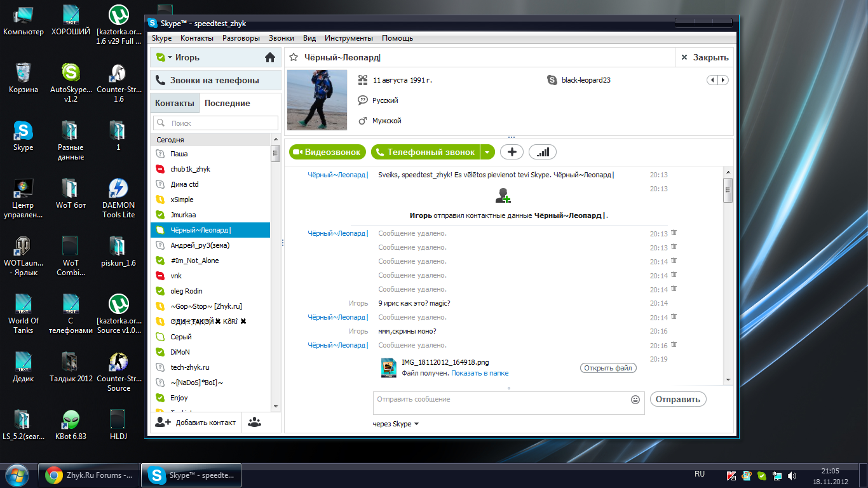This screenshot has height=488, width=868.
Task: Click Звонки на телефоны button
Action: (215, 81)
